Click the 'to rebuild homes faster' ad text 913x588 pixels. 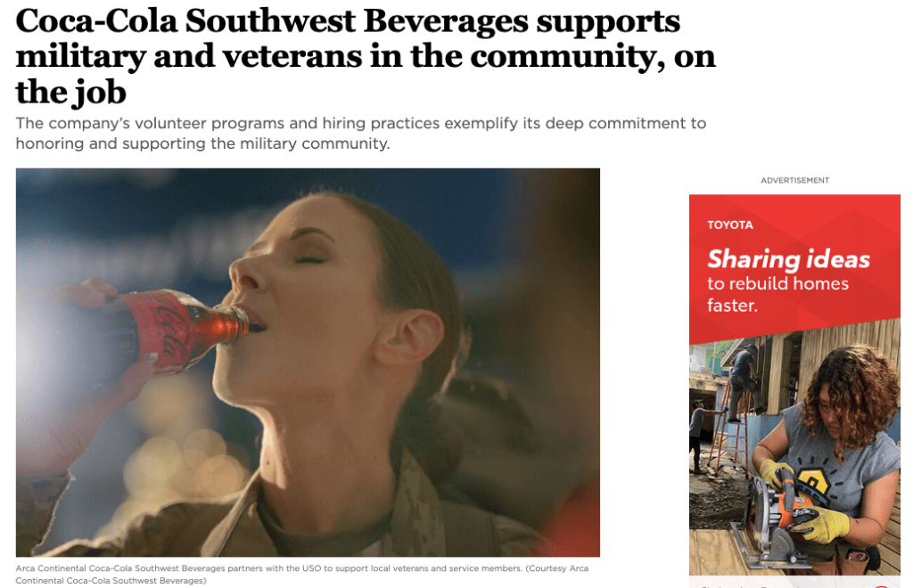click(x=777, y=294)
